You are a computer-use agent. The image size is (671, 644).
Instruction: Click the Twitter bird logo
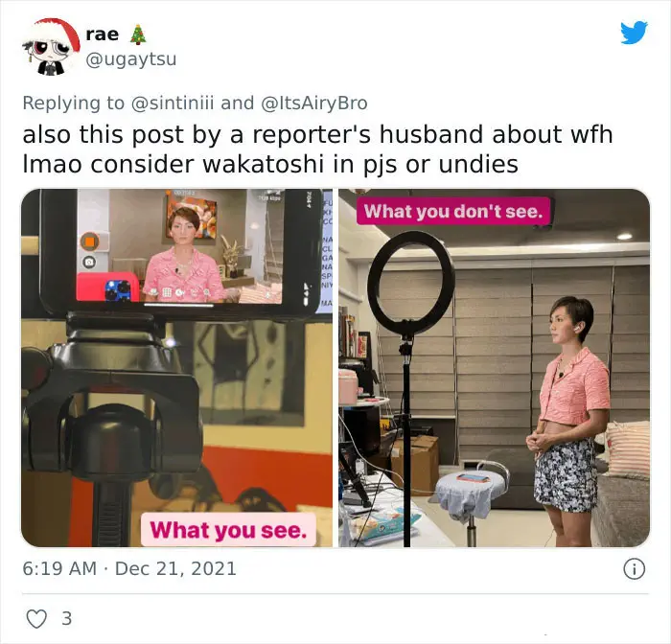634,32
